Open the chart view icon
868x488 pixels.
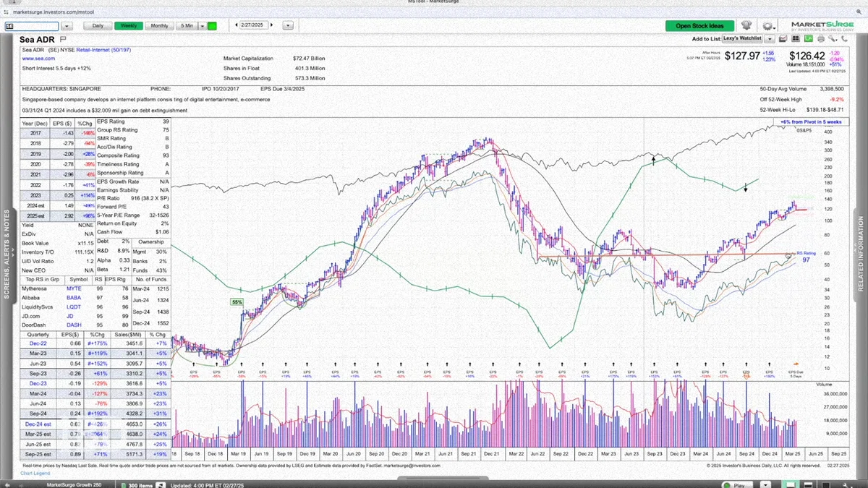tap(783, 38)
